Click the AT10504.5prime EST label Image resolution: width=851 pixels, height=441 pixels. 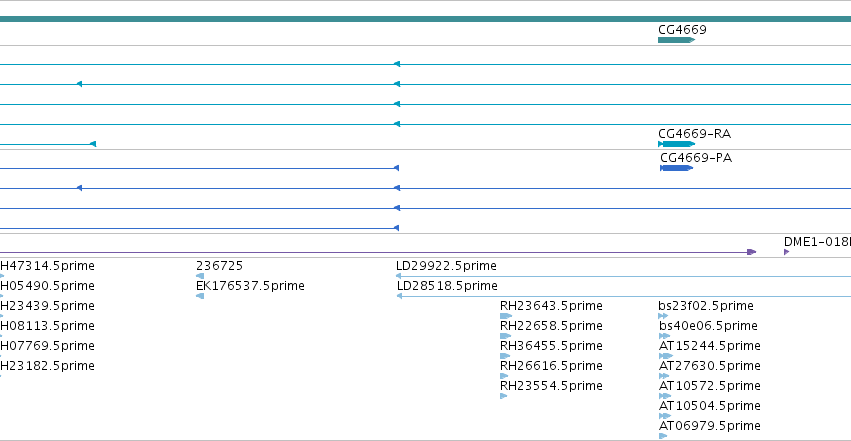[x=709, y=406]
